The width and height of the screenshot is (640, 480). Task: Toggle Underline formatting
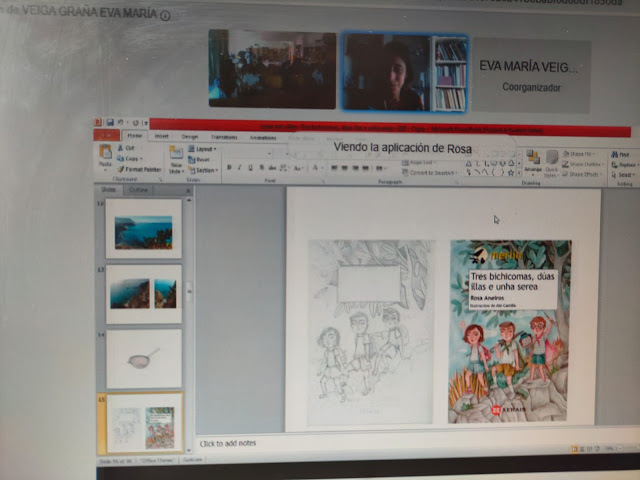[250, 168]
